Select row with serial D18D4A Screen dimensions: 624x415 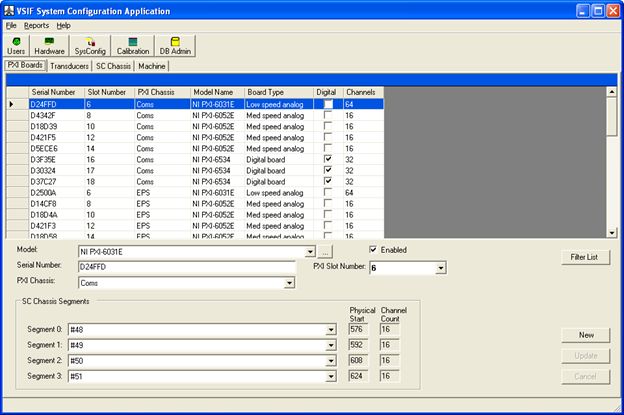(195, 215)
